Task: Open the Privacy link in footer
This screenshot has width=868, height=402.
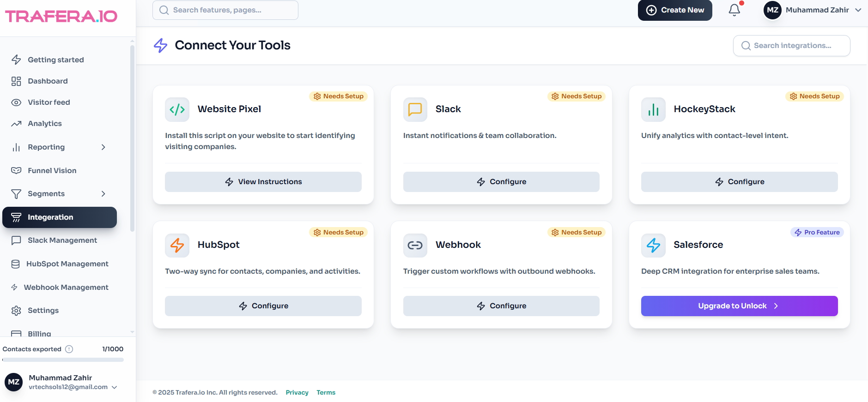Action: (x=297, y=393)
